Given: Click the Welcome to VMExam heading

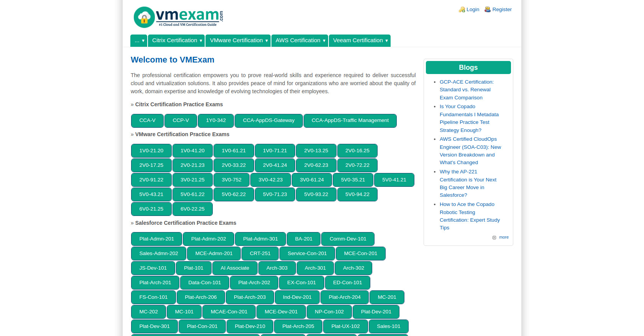Looking at the screenshot, I should click(172, 60).
